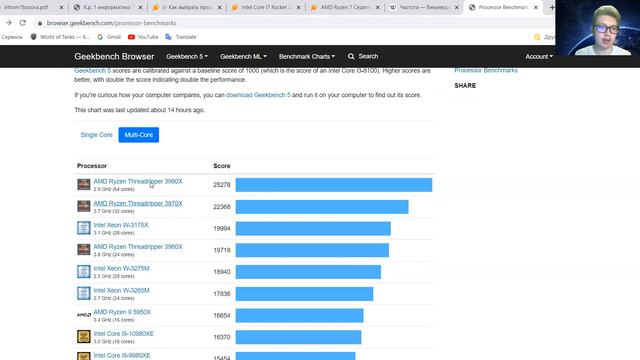The image size is (640, 360).
Task: Open AMD Ryzen Threadripper 3990X details
Action: (x=138, y=181)
